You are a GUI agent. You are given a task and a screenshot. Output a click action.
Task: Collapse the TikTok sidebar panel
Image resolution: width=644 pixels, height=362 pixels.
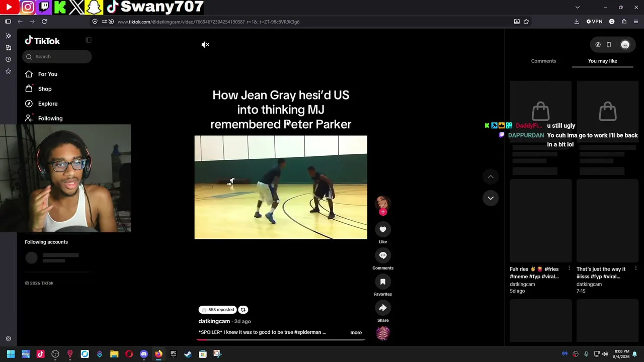point(89,40)
